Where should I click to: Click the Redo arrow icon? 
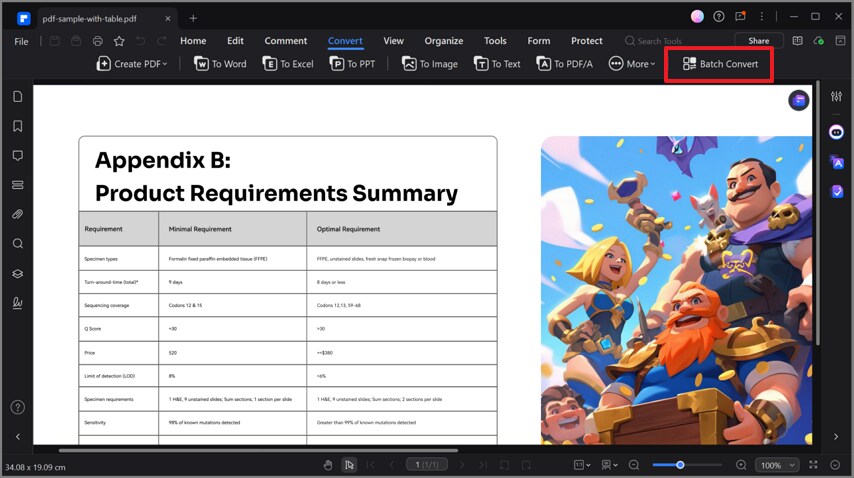[x=162, y=41]
